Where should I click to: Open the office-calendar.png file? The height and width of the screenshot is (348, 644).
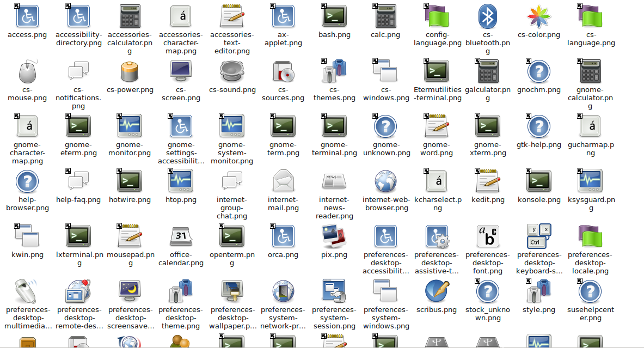[181, 236]
